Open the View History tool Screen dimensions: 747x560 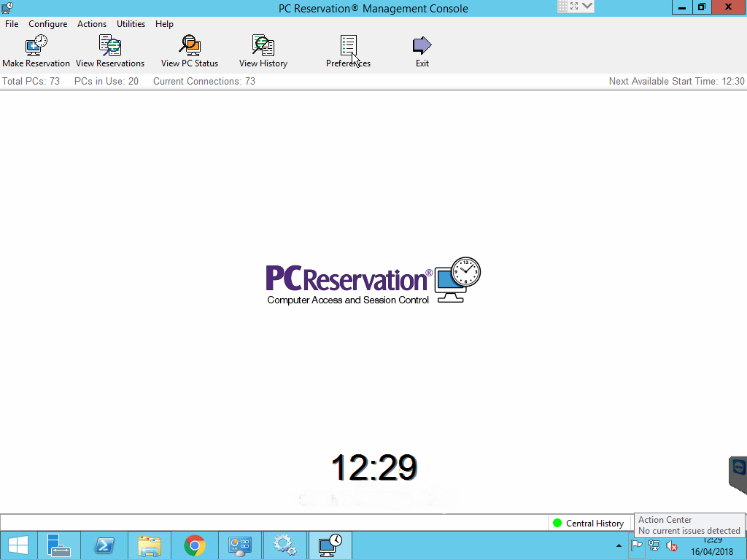click(x=263, y=52)
